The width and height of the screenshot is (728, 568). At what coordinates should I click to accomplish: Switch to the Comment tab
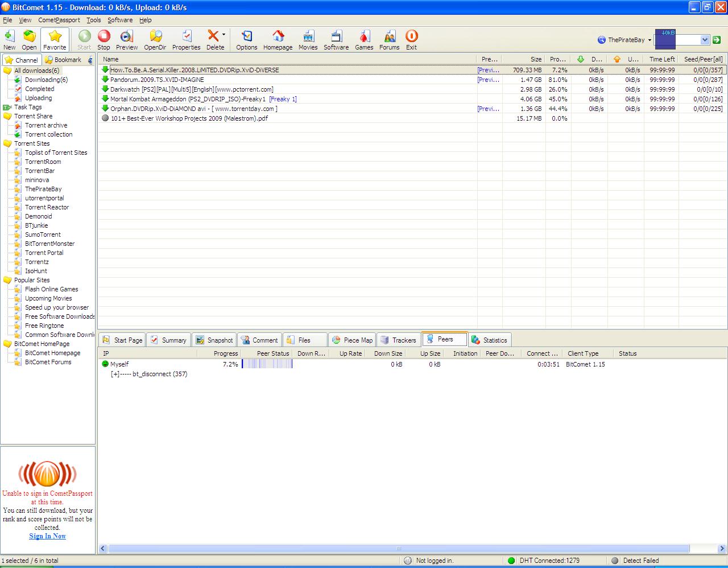click(x=259, y=340)
